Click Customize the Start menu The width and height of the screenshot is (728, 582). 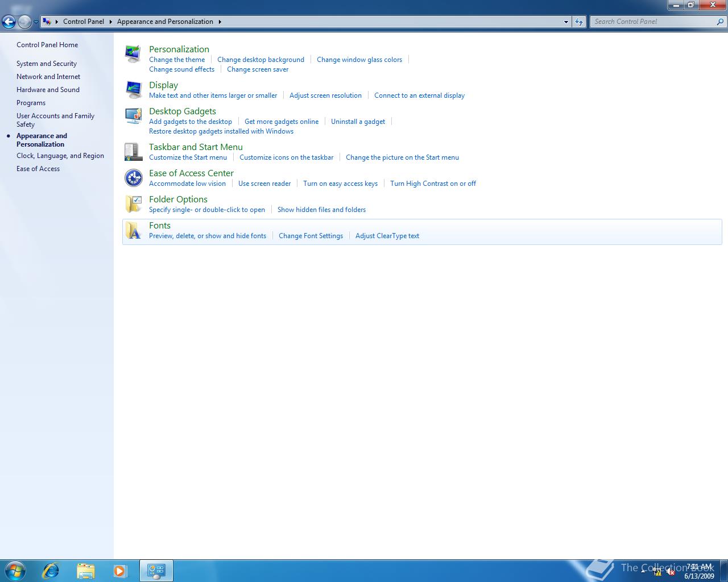[x=188, y=157]
